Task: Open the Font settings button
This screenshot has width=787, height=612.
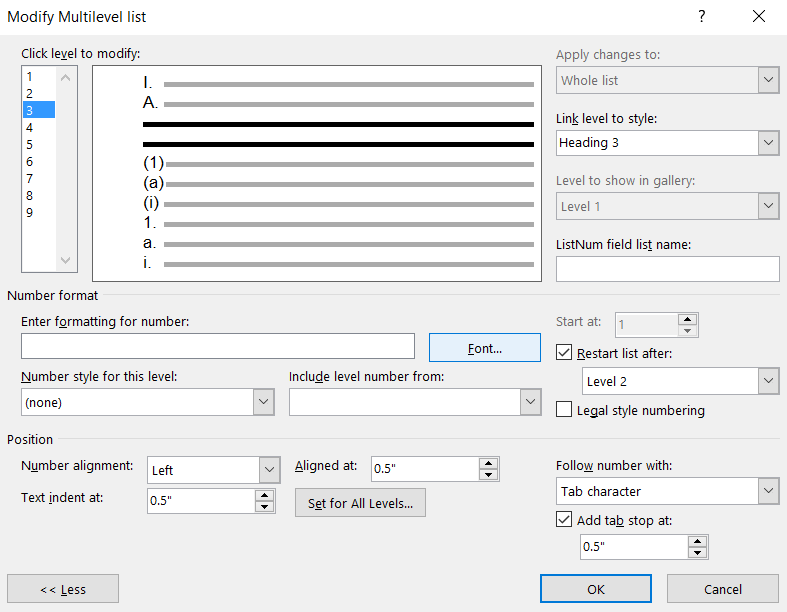Action: 484,348
